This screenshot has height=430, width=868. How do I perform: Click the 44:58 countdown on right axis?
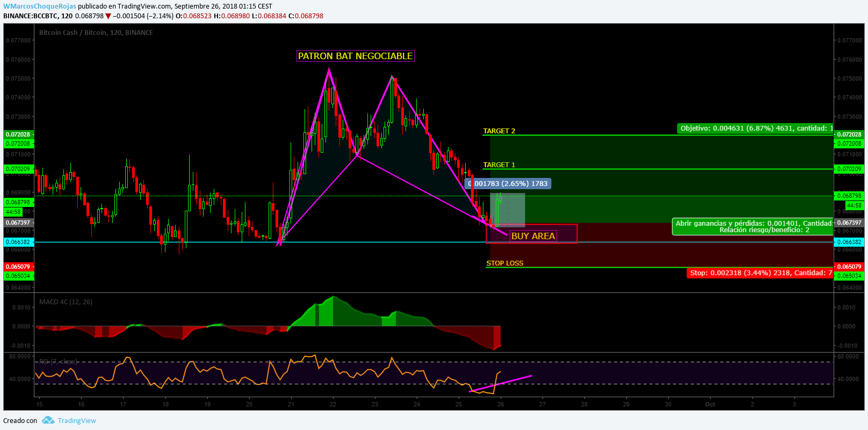[854, 205]
